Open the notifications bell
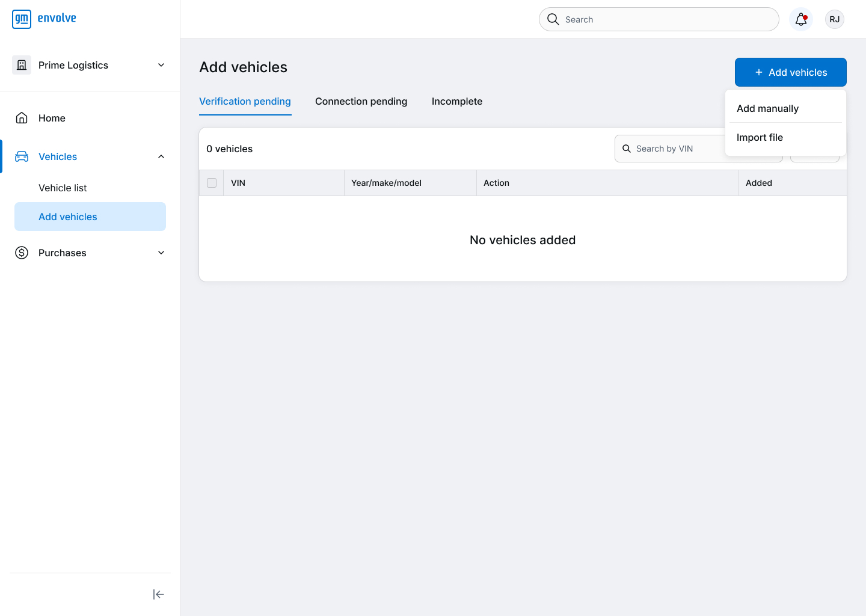Image resolution: width=866 pixels, height=616 pixels. [801, 19]
